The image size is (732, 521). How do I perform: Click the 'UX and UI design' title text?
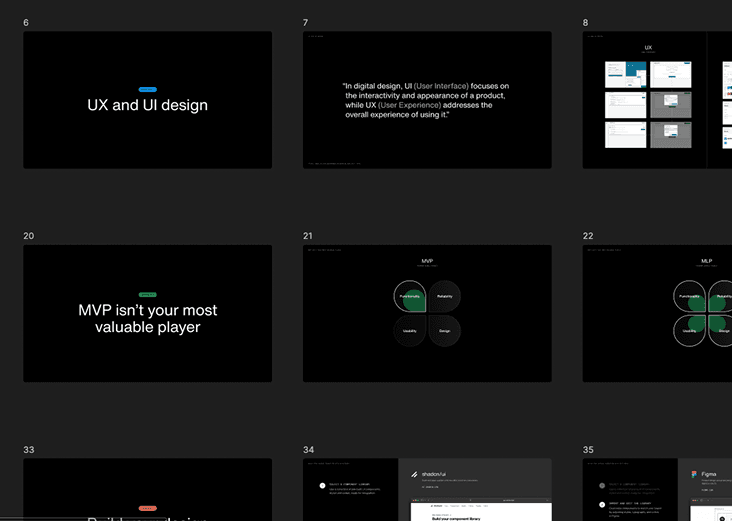tap(148, 105)
